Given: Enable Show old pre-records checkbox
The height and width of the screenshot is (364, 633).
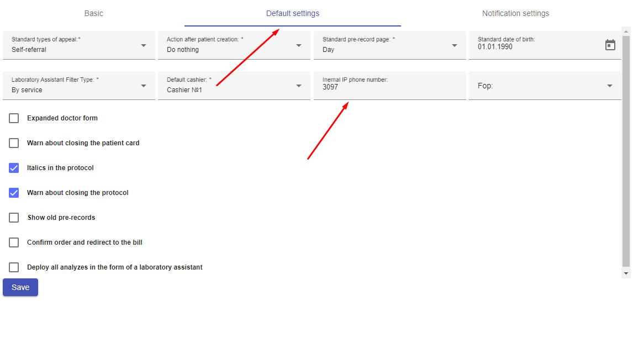Looking at the screenshot, I should click(x=14, y=218).
